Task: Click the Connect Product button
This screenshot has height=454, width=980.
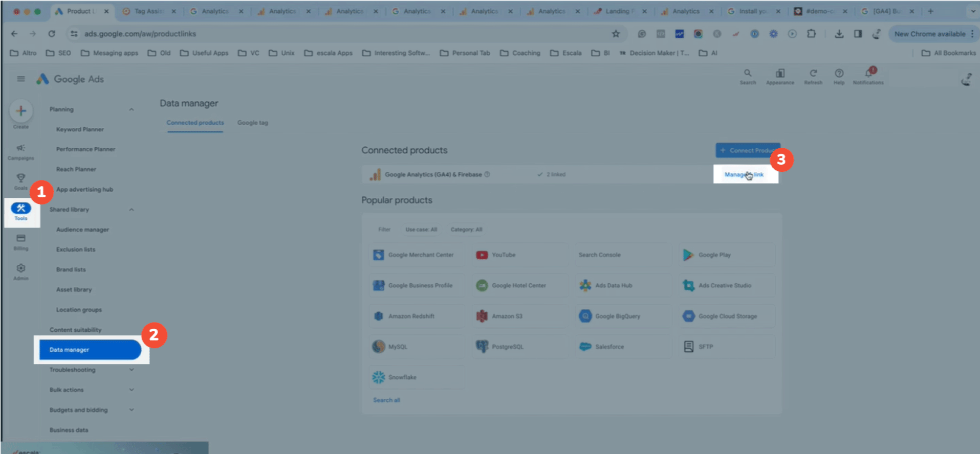Action: point(748,150)
